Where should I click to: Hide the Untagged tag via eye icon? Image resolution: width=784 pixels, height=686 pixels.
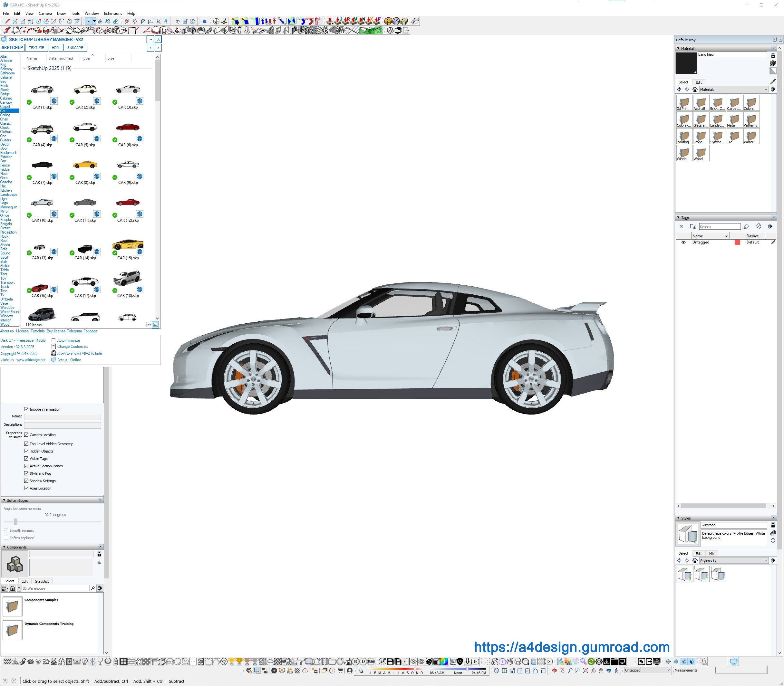tap(683, 242)
